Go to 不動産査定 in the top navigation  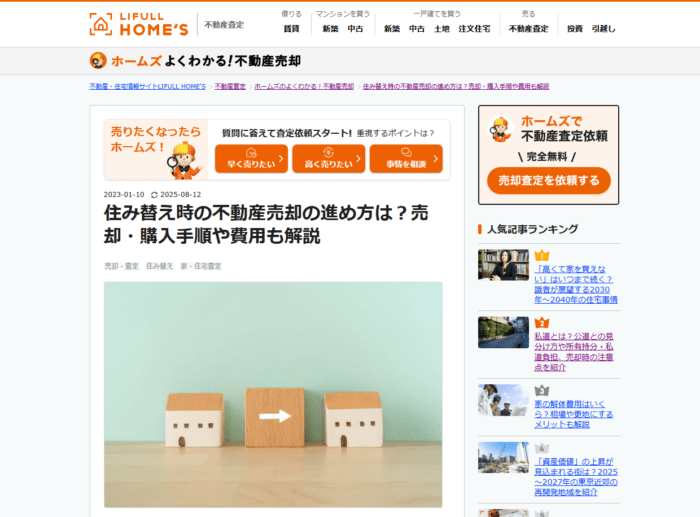coord(529,29)
